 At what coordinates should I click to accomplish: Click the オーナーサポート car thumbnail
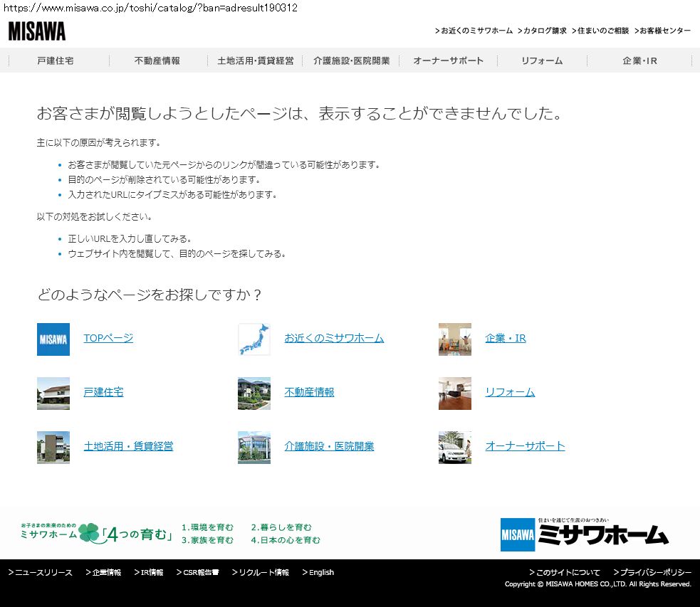pos(455,448)
